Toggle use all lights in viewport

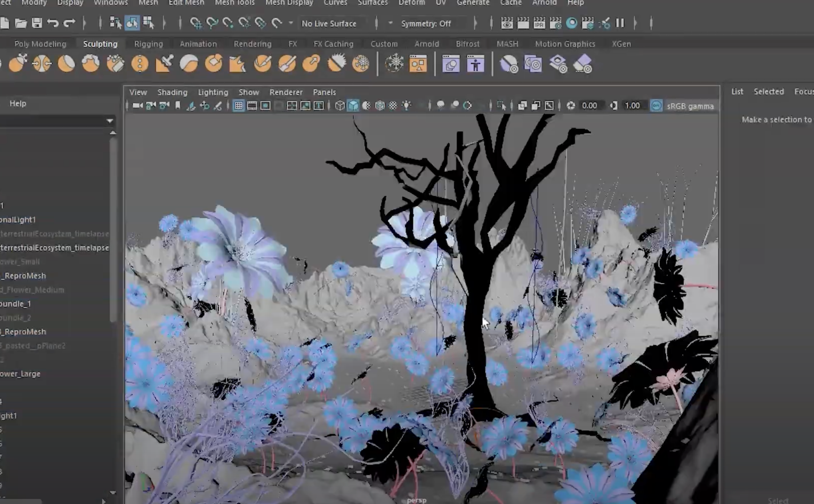click(407, 106)
